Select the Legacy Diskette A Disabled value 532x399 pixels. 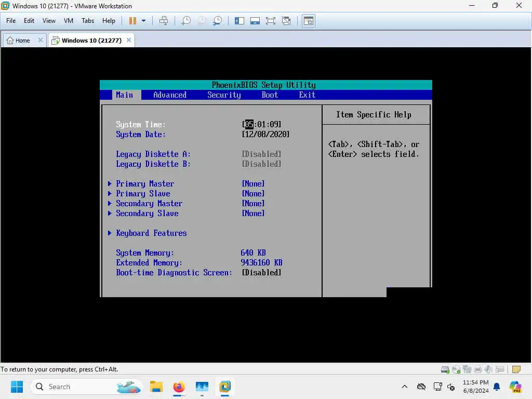click(x=261, y=154)
